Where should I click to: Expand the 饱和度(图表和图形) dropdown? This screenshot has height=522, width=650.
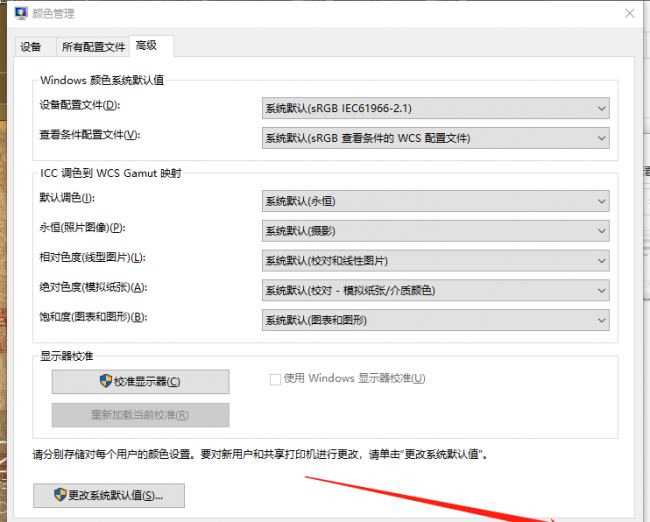tap(436, 320)
